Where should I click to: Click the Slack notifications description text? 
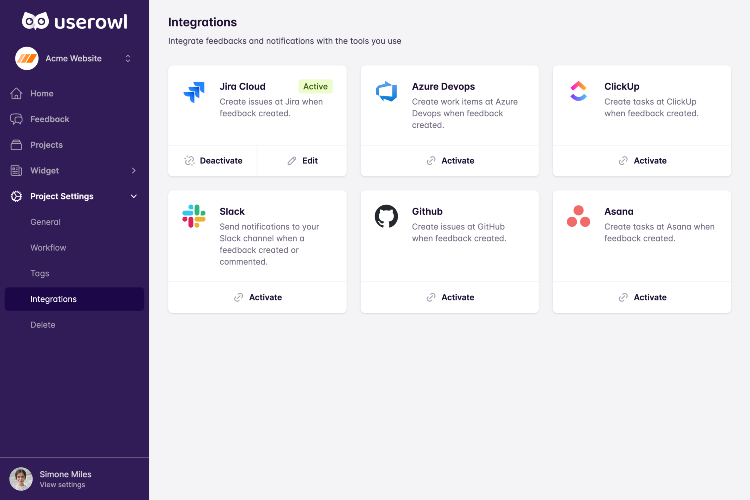click(269, 244)
